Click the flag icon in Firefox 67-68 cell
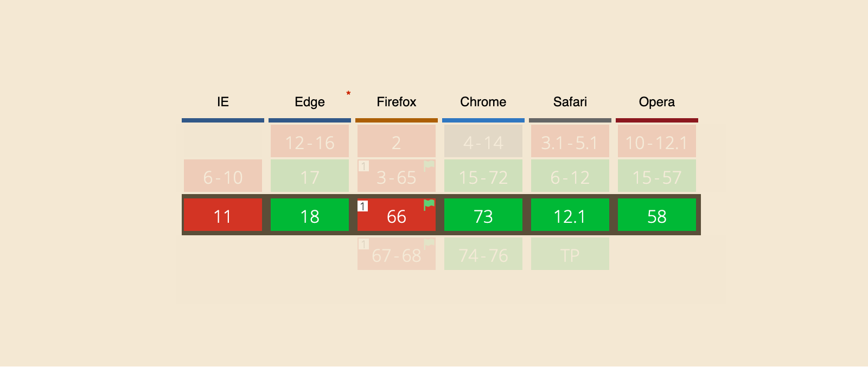 (x=429, y=243)
